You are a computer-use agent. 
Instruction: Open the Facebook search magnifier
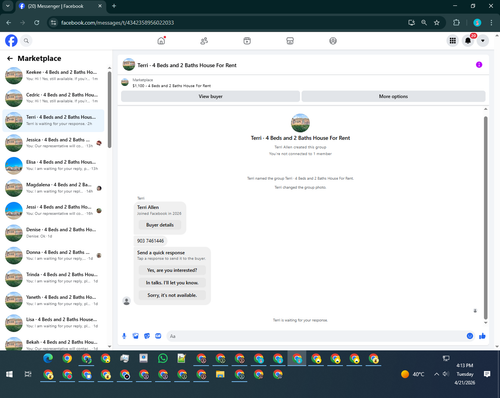tap(26, 41)
